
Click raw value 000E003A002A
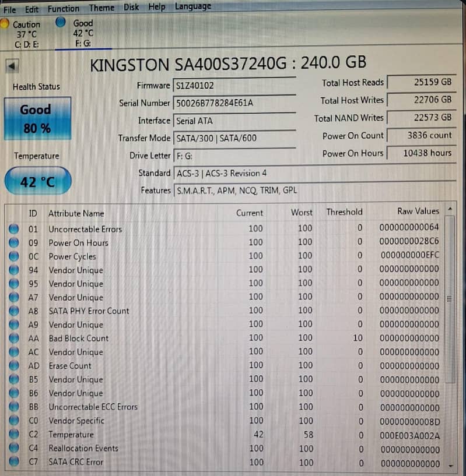click(409, 436)
